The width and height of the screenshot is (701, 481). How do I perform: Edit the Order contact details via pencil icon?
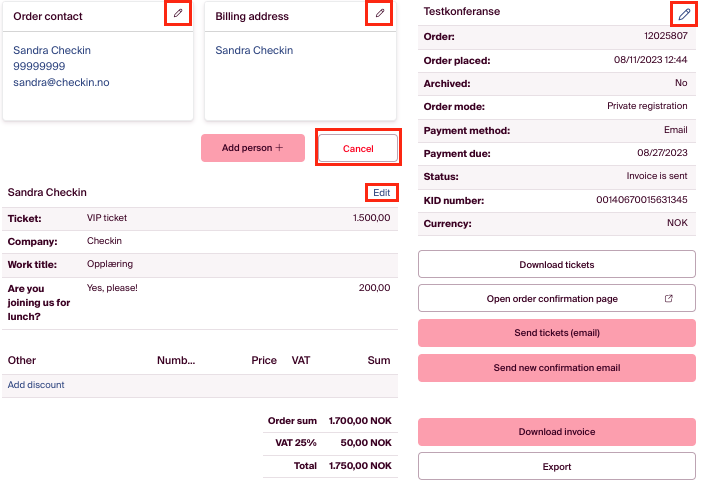[177, 13]
